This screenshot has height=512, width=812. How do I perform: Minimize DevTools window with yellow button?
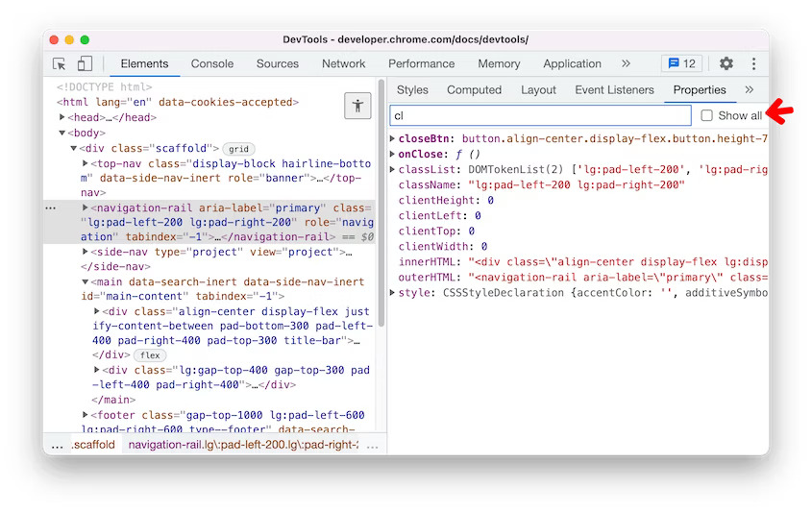[x=69, y=39]
